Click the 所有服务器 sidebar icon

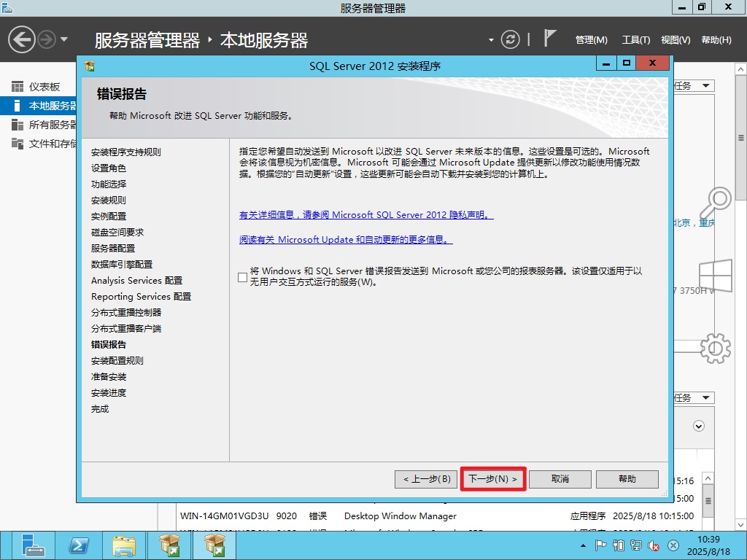tap(18, 125)
